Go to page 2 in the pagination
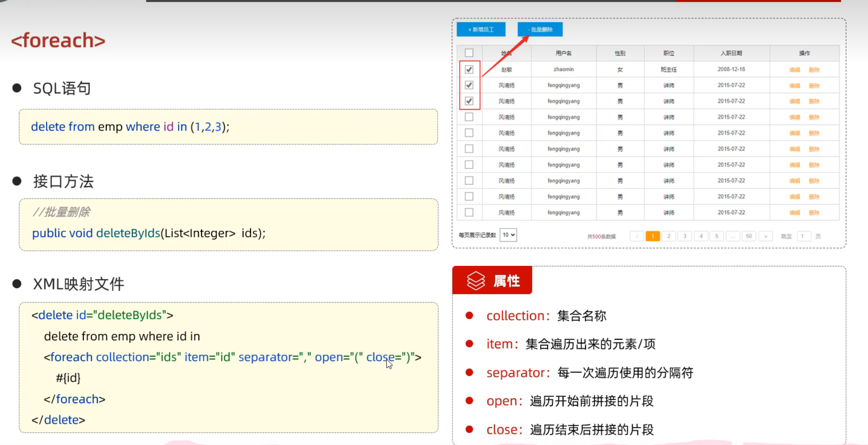Image resolution: width=868 pixels, height=445 pixels. (x=669, y=236)
